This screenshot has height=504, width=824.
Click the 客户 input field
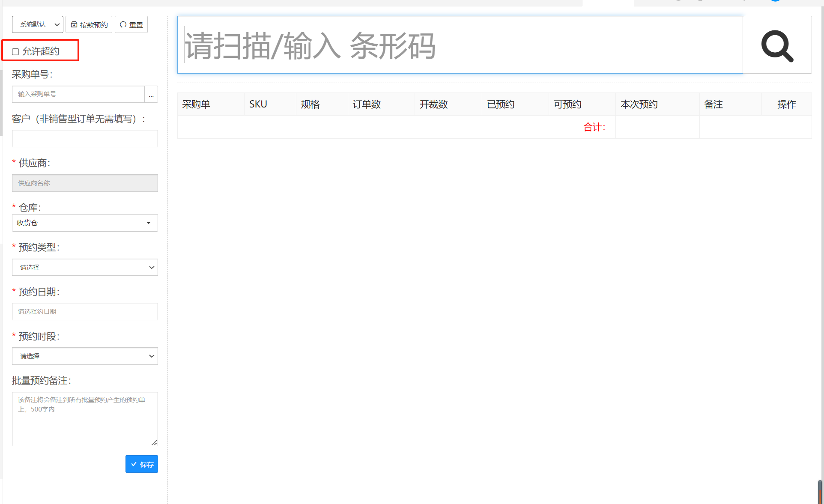(85, 139)
